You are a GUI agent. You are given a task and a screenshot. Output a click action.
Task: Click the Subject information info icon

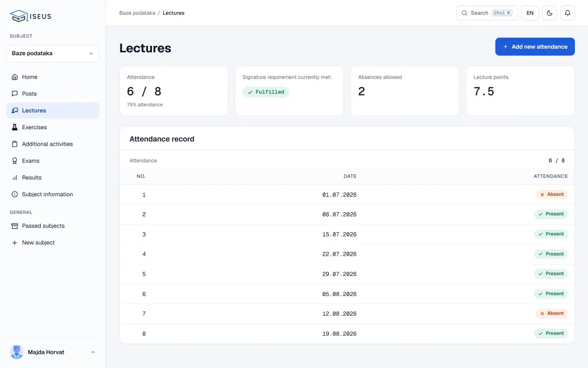pyautogui.click(x=15, y=195)
